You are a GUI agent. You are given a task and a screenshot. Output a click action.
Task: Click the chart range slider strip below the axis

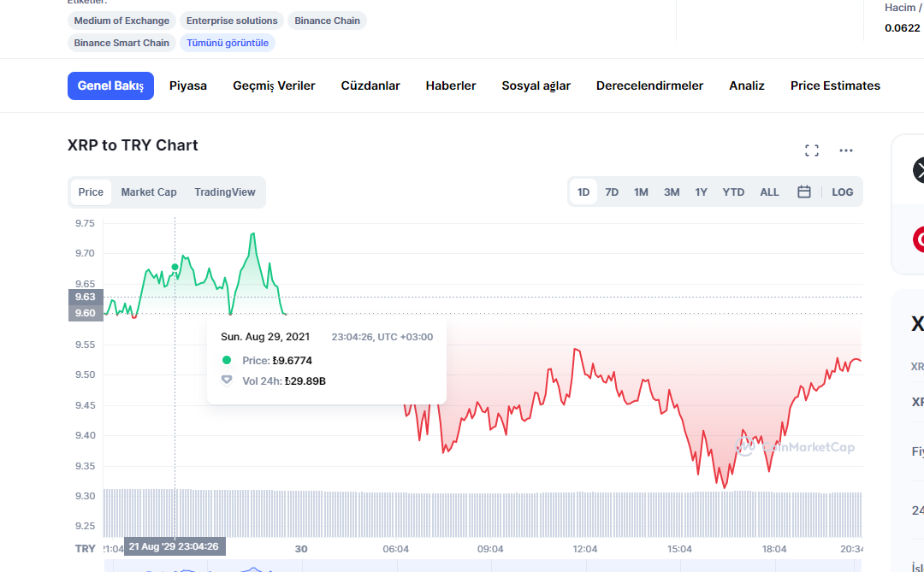coord(483,565)
